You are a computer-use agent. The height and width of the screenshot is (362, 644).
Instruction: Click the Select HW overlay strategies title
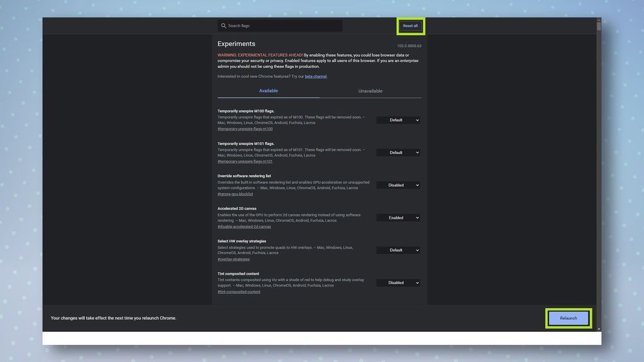click(241, 241)
